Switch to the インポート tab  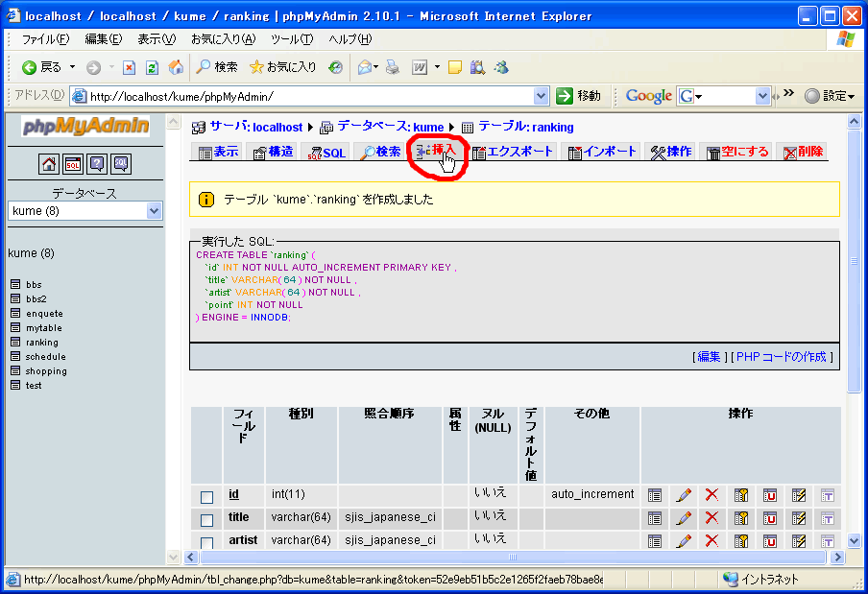pos(602,152)
